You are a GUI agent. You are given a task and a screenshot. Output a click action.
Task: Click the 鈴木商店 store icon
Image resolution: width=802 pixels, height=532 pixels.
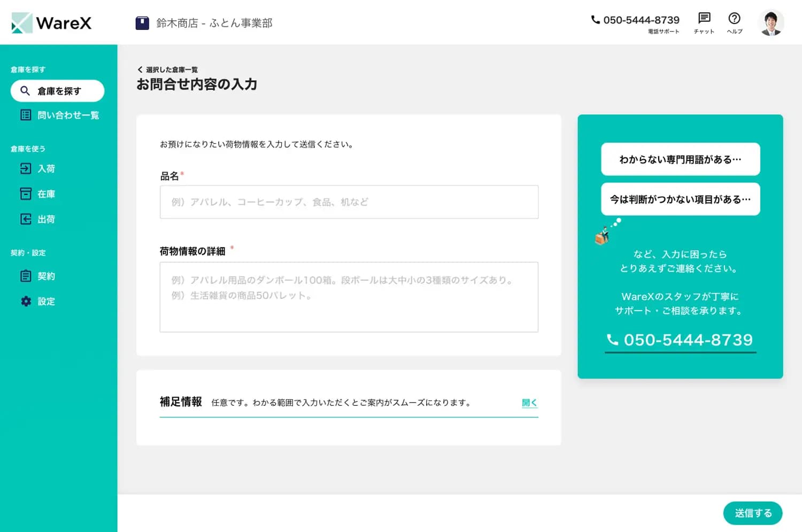142,23
